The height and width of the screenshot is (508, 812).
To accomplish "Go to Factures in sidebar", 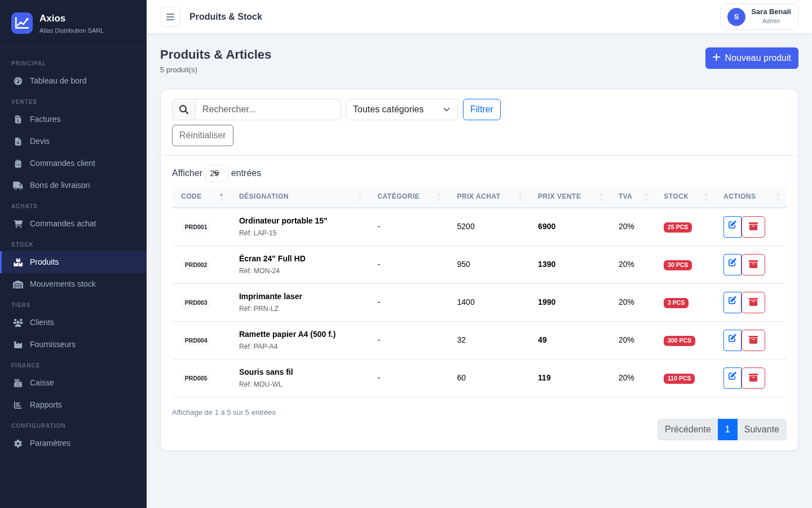I will pos(73,119).
